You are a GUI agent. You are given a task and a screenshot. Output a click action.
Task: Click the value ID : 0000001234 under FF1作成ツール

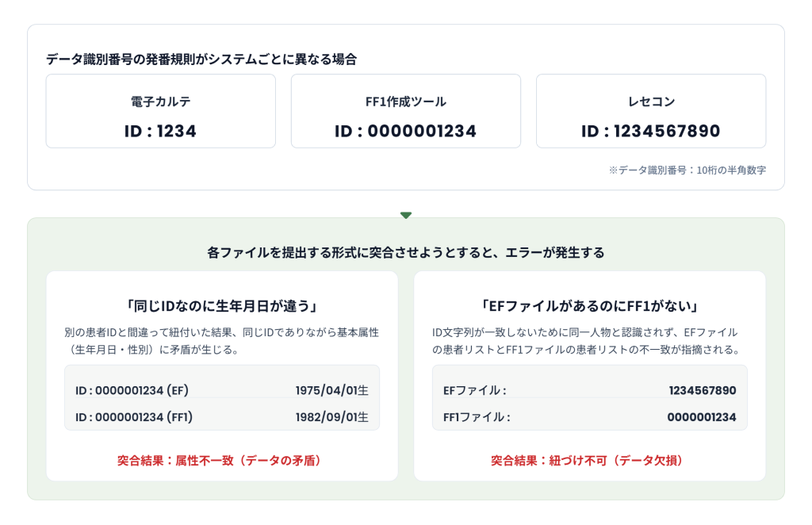405,131
